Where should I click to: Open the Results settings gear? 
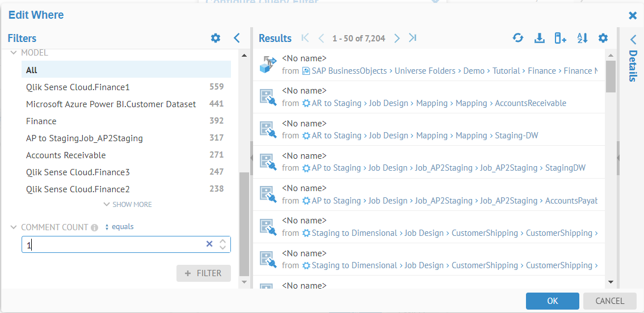tap(603, 38)
